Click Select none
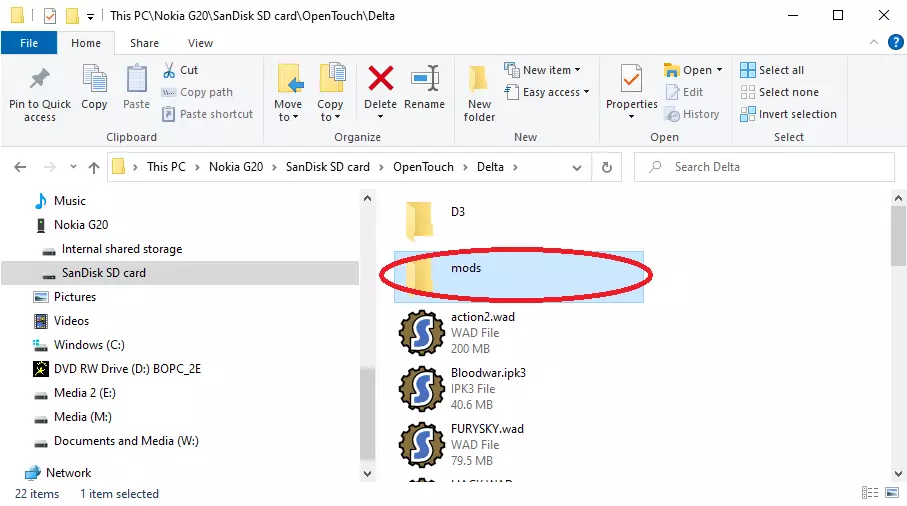This screenshot has height=506, width=907. point(780,92)
